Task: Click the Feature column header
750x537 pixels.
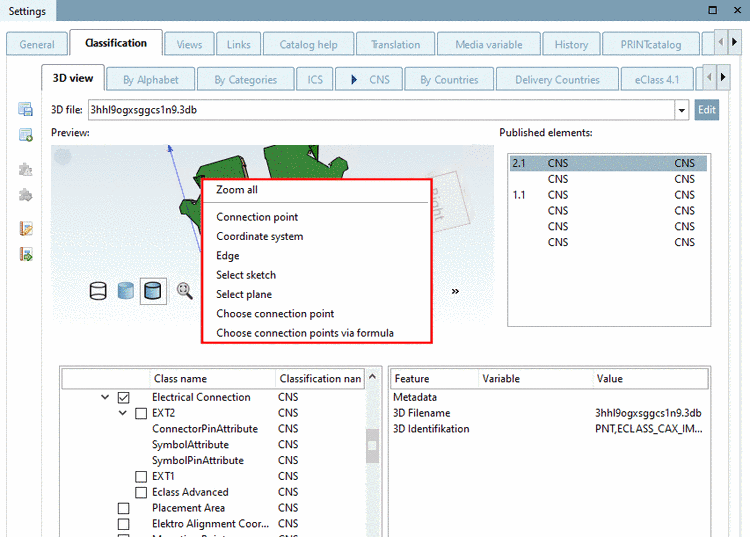Action: [x=434, y=379]
